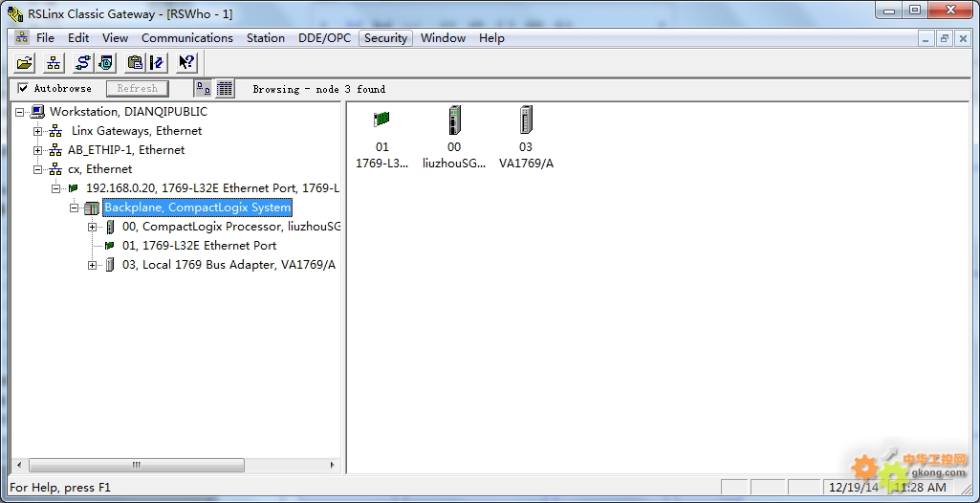Open Driver Diagnostics toolbar icon
Viewport: 980px width, 503px height.
point(106,62)
